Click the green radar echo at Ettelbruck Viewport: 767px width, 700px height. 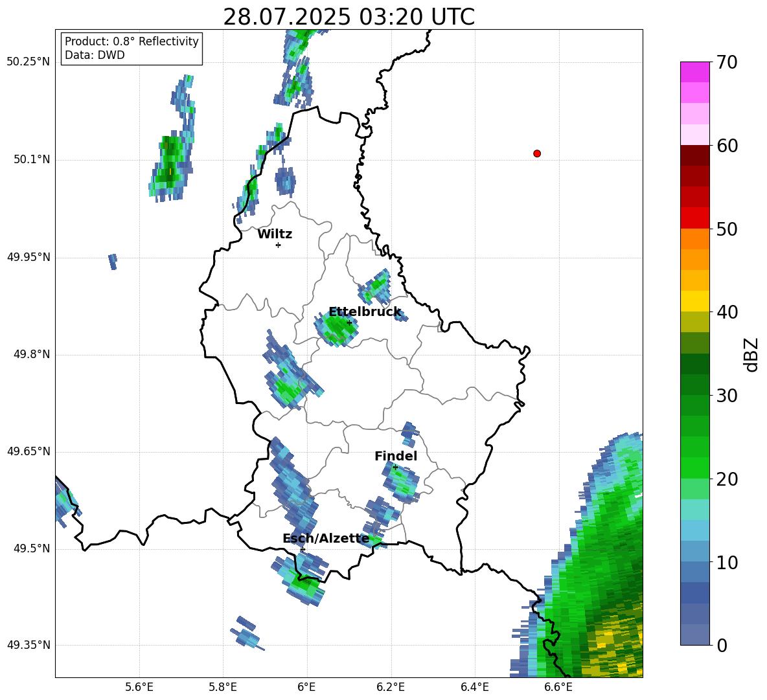pos(337,328)
